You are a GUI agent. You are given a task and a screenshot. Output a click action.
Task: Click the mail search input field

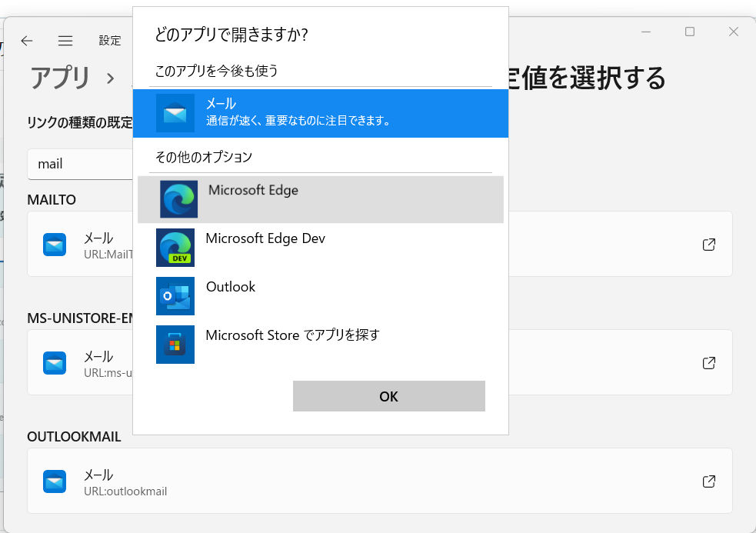(80, 164)
